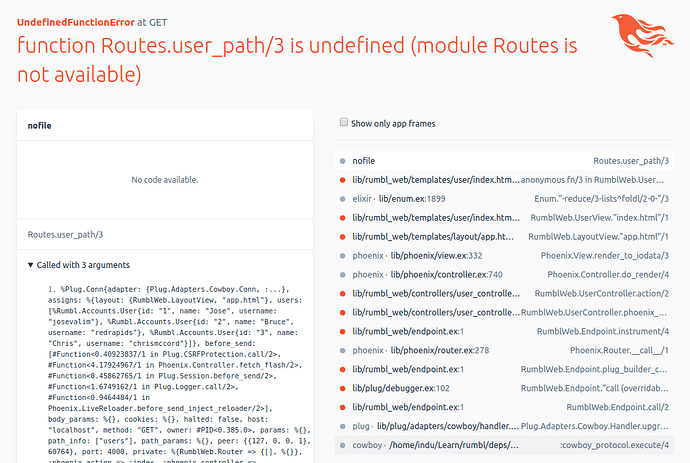Screen dimensions: 690x463
Task: Open the RumblWeb.UserController.phoenix_ frame
Action: (x=504, y=312)
